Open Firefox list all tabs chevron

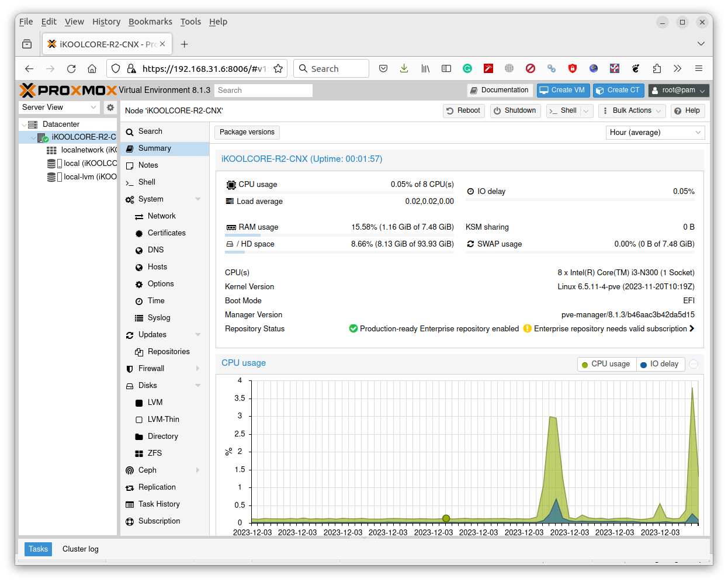point(701,44)
